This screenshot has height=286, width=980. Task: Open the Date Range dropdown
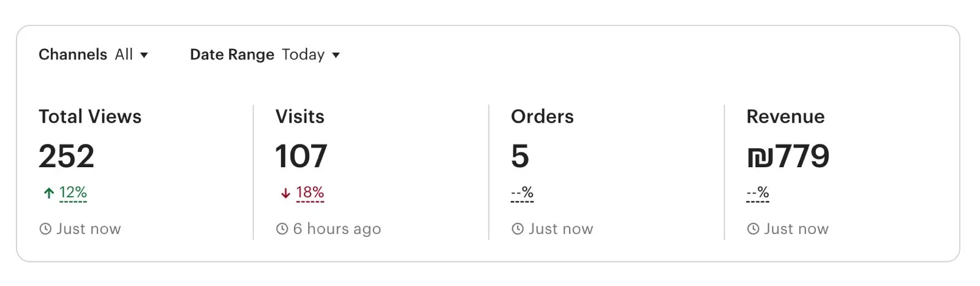[265, 55]
